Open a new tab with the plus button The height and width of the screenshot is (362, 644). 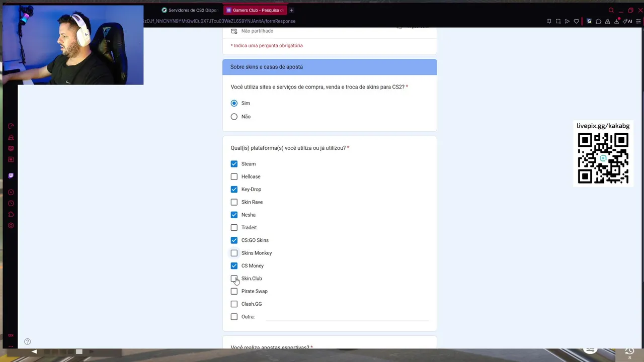[x=291, y=10]
